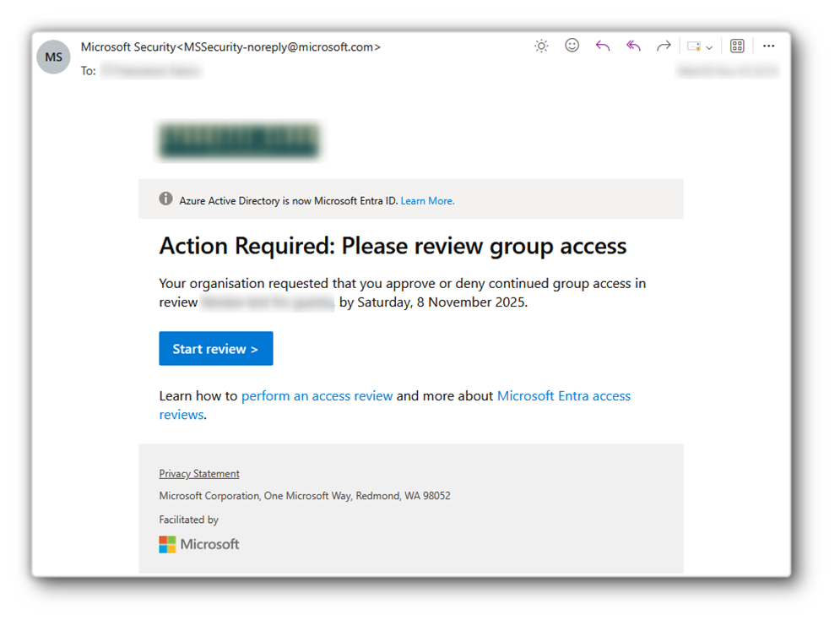Toggle the light/dark background sun icon
The width and height of the screenshot is (840, 626).
click(541, 46)
